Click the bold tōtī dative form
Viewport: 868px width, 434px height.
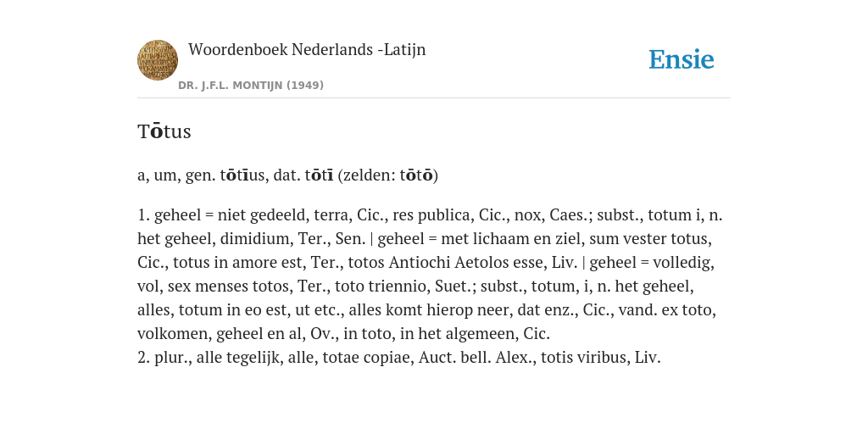point(319,175)
